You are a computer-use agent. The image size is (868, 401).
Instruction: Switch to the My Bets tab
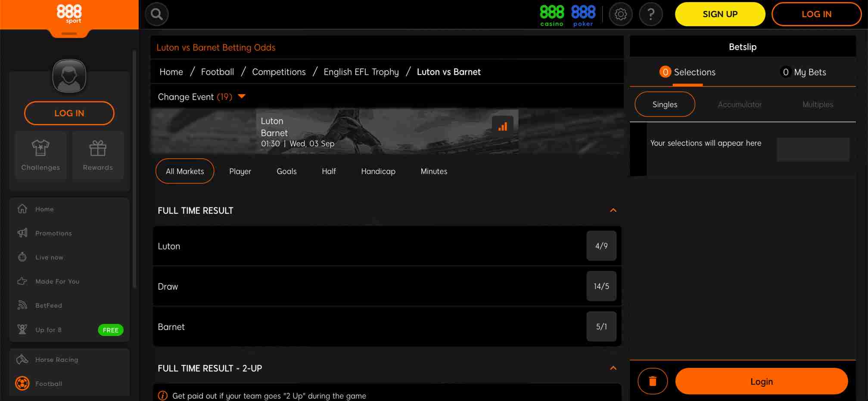pyautogui.click(x=803, y=72)
